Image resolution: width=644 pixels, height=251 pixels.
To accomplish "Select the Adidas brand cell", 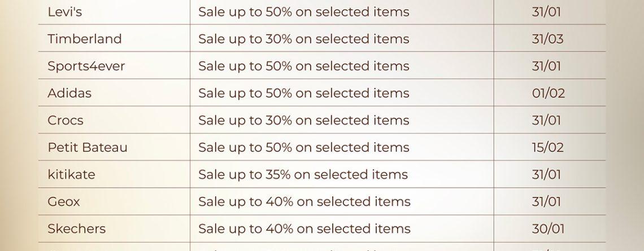I will (x=69, y=93).
